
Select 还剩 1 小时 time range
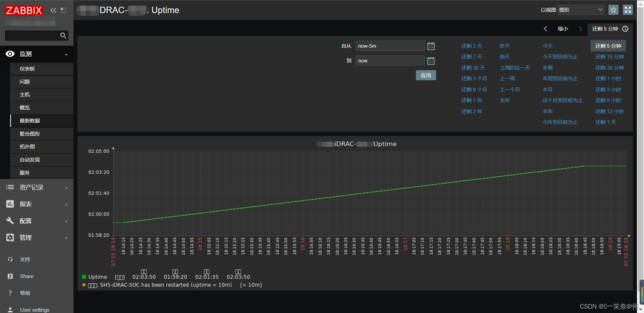point(608,79)
